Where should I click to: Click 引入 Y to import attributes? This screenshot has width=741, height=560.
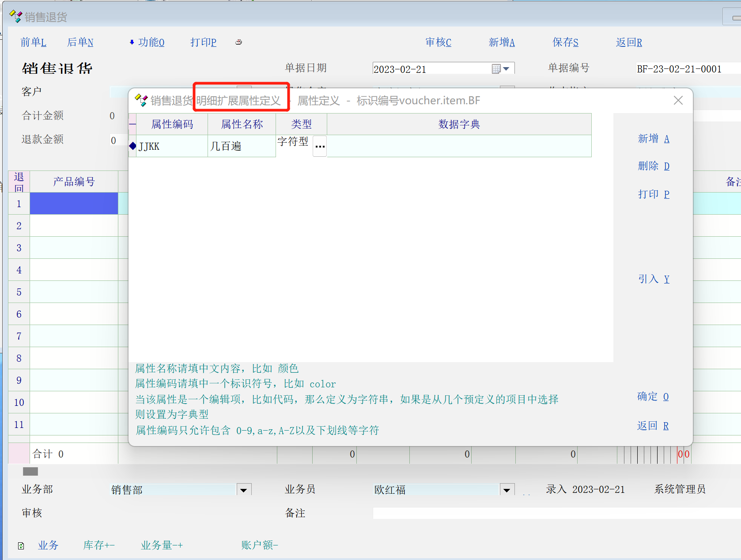(653, 279)
